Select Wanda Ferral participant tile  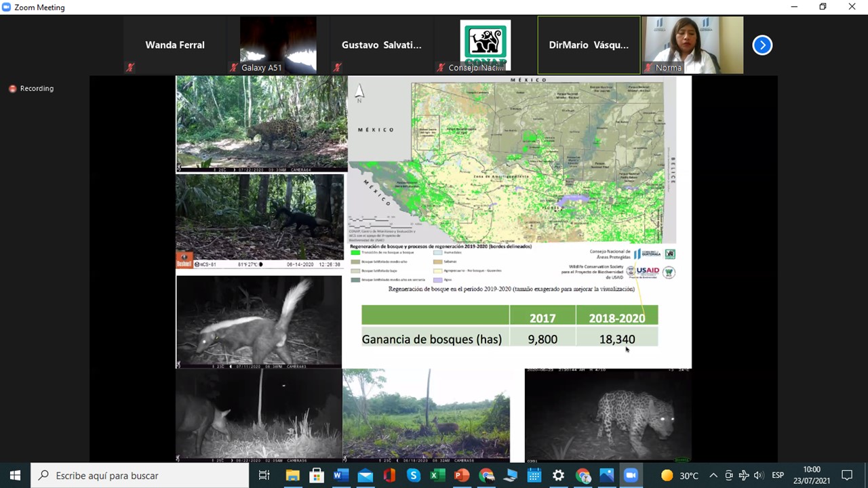[x=174, y=45]
